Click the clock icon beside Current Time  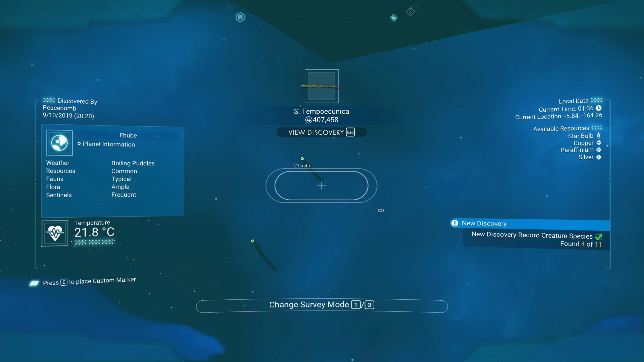tap(599, 108)
